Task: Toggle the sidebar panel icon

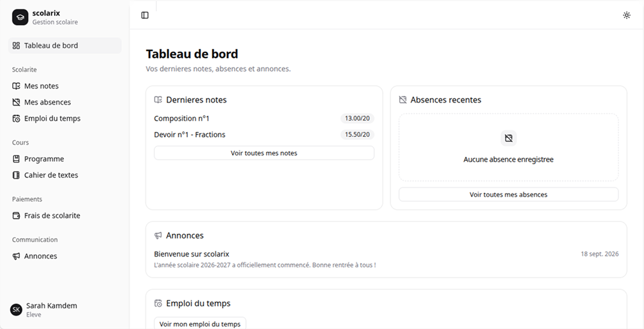Action: [145, 15]
